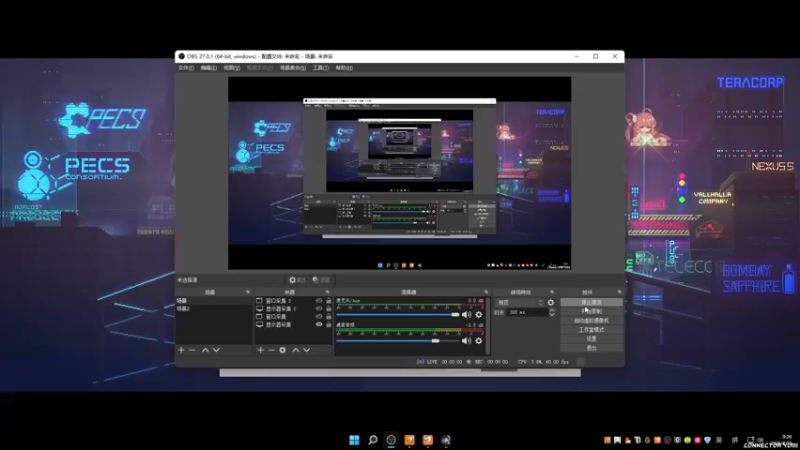Open 帮助(H) menu
This screenshot has width=800, height=450.
tap(344, 68)
